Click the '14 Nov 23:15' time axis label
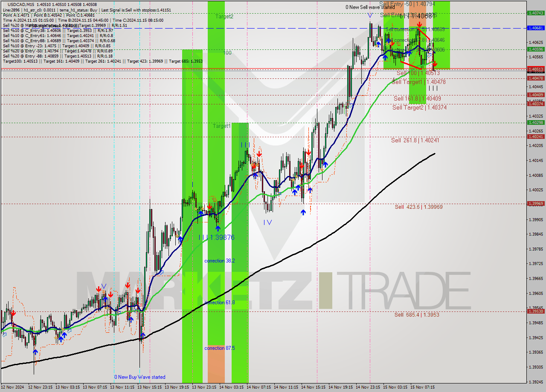The image size is (546, 392). click(368, 387)
